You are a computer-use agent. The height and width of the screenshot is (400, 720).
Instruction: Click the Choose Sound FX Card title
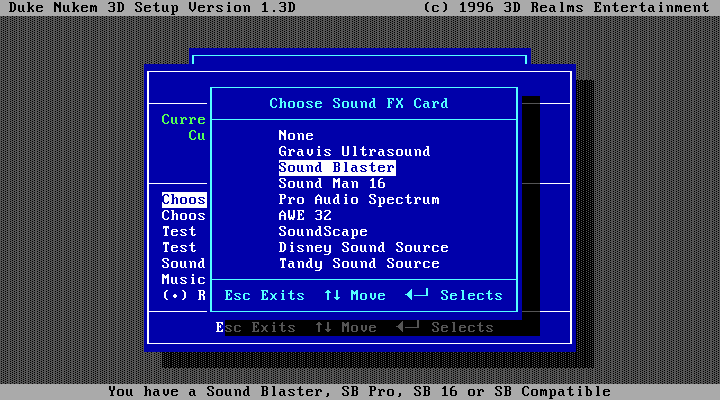[359, 103]
